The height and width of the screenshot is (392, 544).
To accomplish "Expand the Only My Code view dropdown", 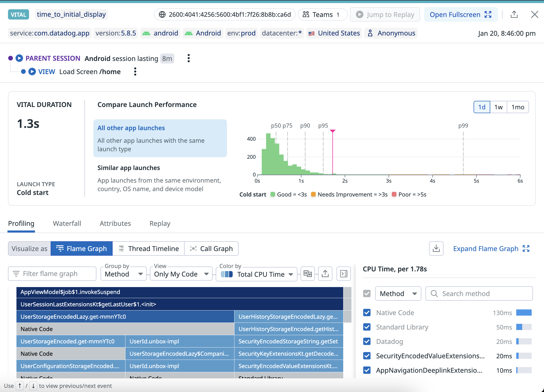I will pyautogui.click(x=181, y=274).
